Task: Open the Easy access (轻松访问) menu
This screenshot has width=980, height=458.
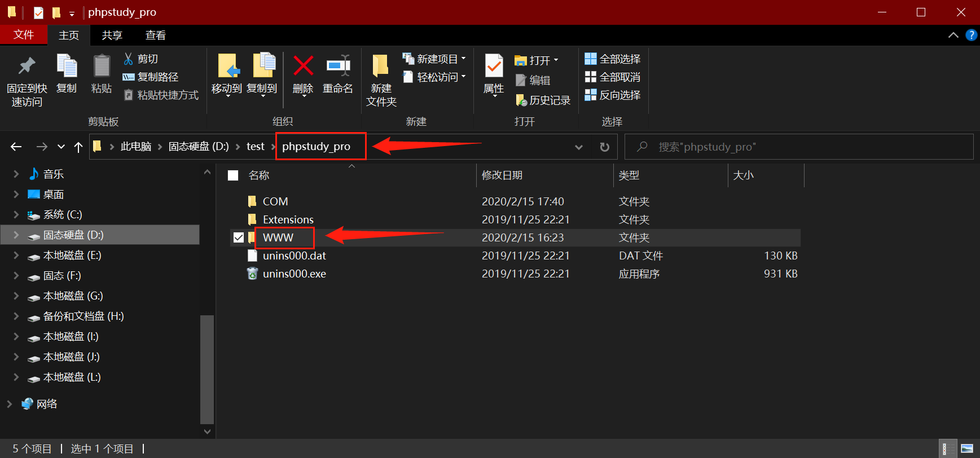Action: click(434, 77)
